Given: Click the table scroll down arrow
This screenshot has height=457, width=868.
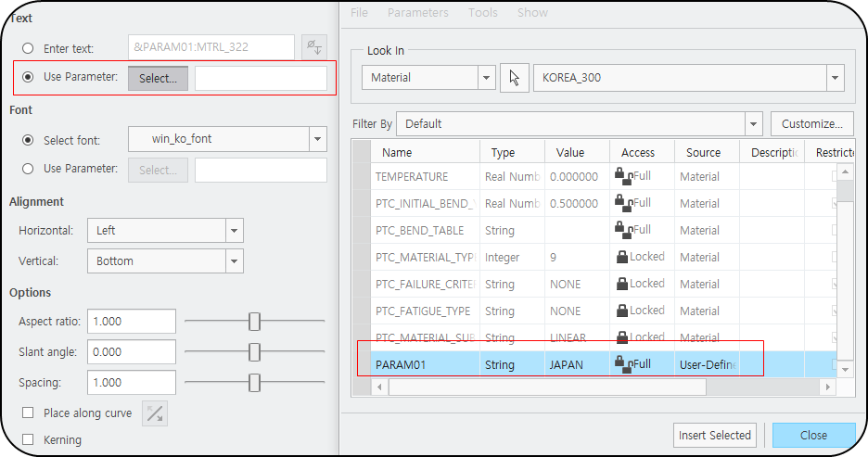Looking at the screenshot, I should click(845, 369).
